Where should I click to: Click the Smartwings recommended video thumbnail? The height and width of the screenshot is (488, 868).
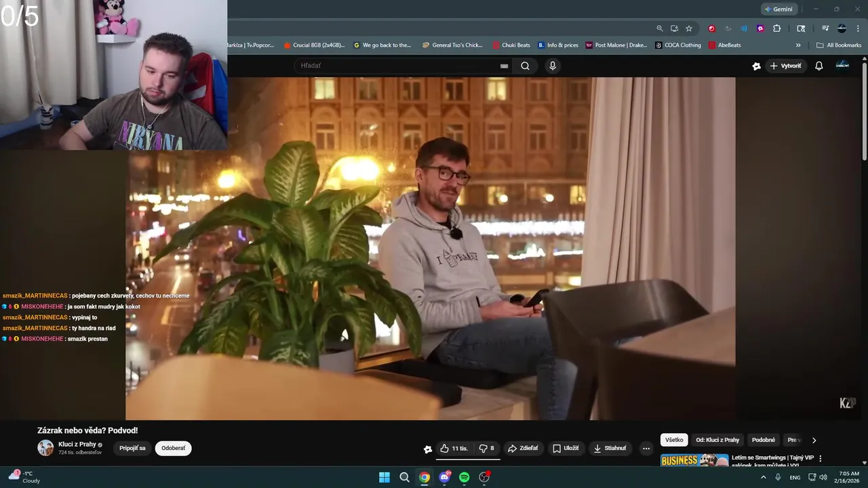694,460
